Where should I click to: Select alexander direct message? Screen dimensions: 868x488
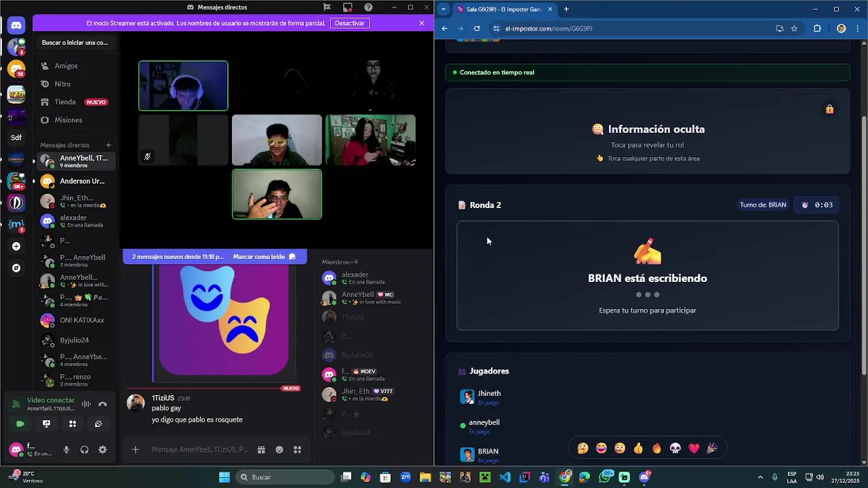[x=75, y=221]
